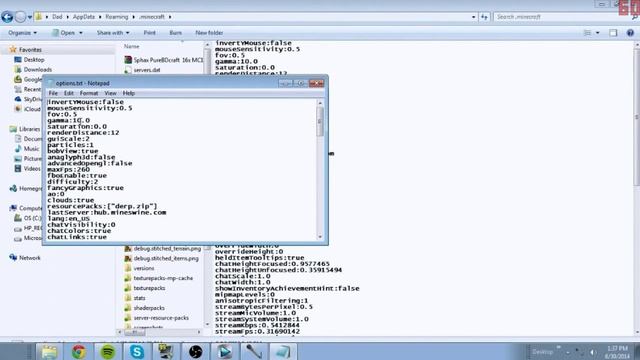This screenshot has height=360, width=640.
Task: Open Notepad's Edit menu
Action: click(69, 93)
